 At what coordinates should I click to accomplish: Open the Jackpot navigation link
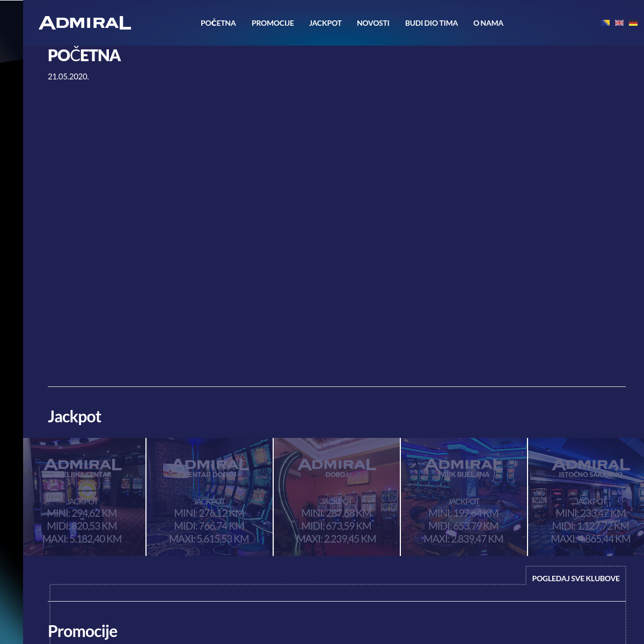point(325,23)
